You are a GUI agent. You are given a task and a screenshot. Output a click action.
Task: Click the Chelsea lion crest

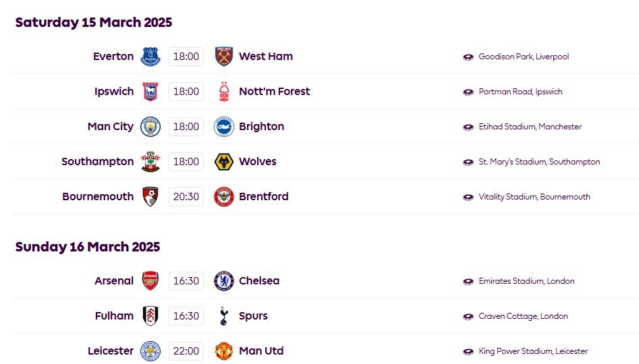click(224, 281)
